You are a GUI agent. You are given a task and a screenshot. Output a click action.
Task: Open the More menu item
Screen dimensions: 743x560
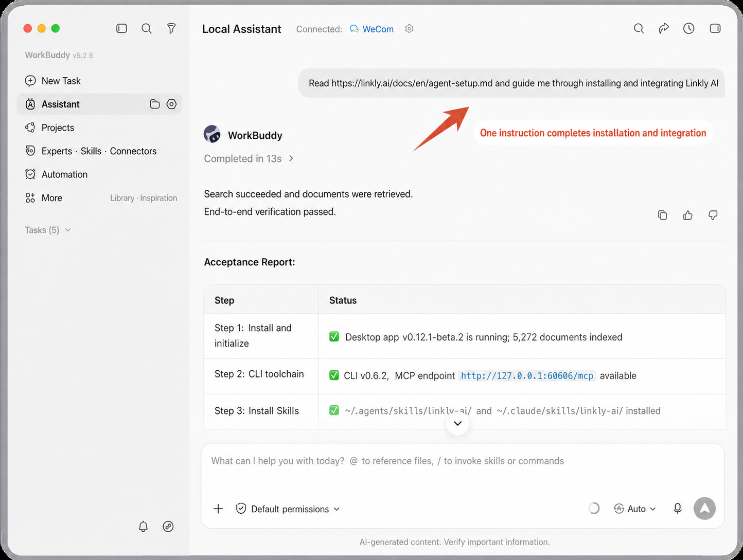(x=44, y=198)
